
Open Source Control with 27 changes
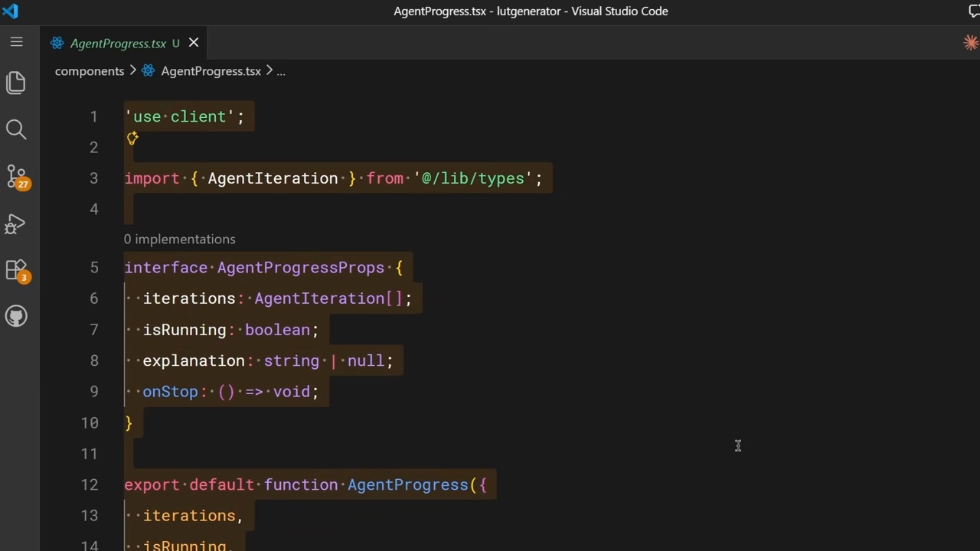[x=17, y=177]
